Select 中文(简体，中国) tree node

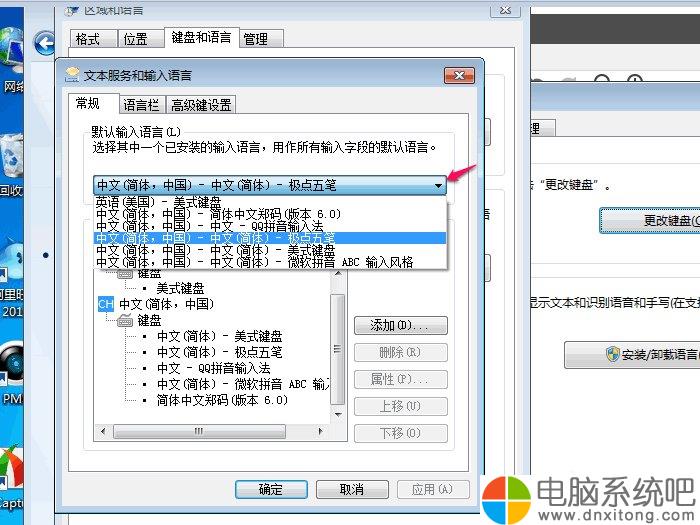point(167,304)
